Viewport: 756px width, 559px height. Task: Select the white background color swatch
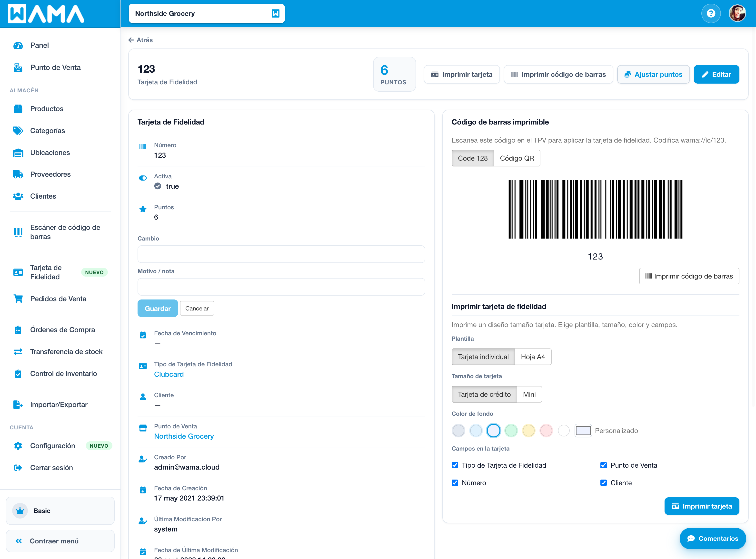point(564,431)
